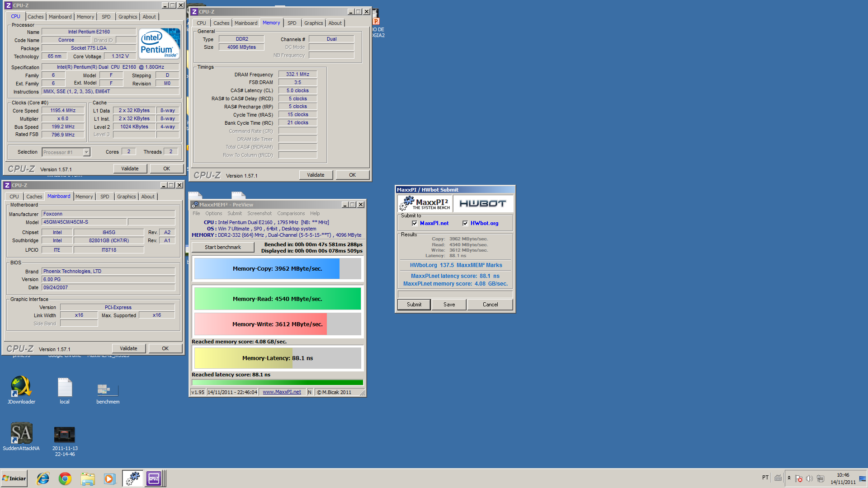Open the Comparisons menu in MaxxMEM
The height and width of the screenshot is (488, 868).
[291, 213]
